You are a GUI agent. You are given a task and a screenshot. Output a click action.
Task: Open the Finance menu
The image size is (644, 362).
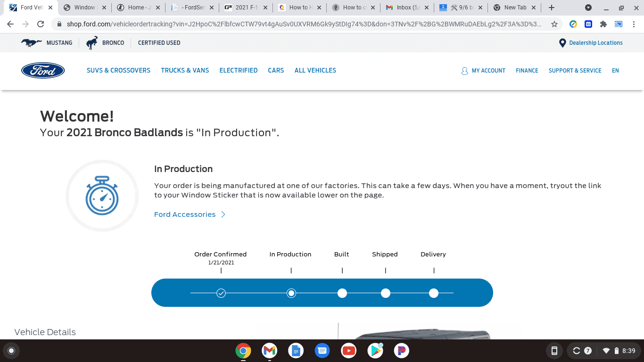click(527, 71)
